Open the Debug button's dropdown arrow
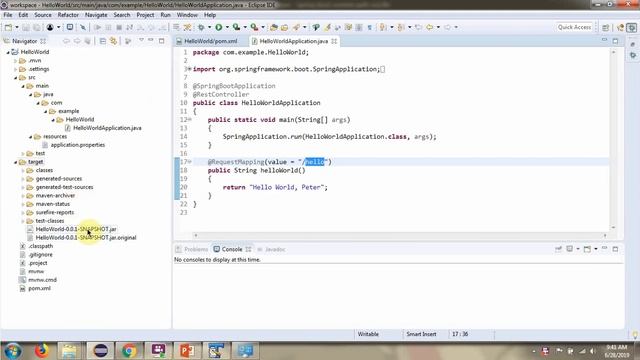Screen dimensions: 640x360 point(209,27)
